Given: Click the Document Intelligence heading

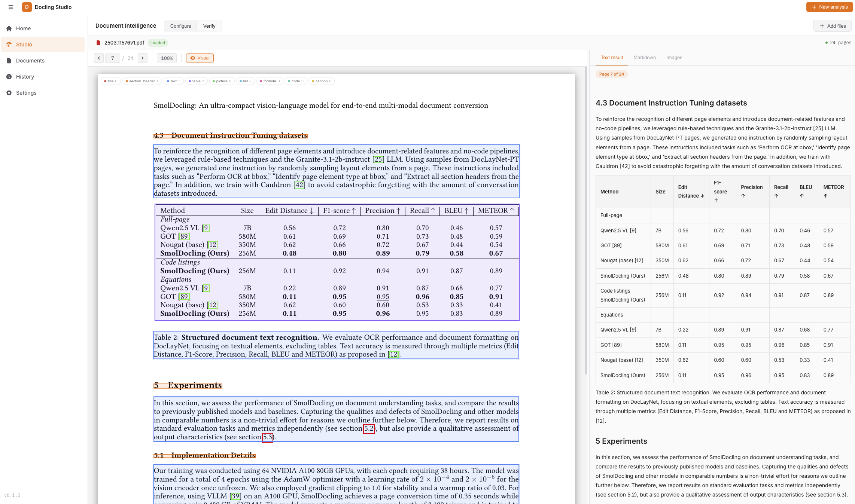Looking at the screenshot, I should (x=126, y=26).
